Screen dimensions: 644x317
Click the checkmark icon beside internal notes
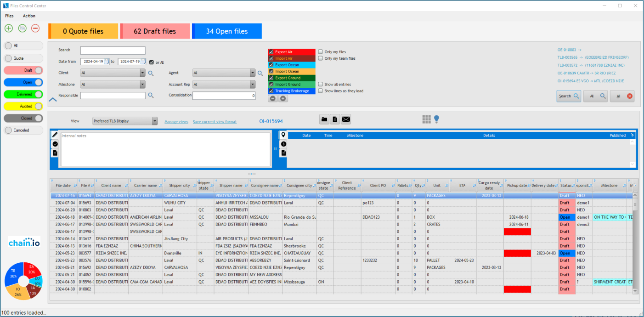click(x=55, y=144)
